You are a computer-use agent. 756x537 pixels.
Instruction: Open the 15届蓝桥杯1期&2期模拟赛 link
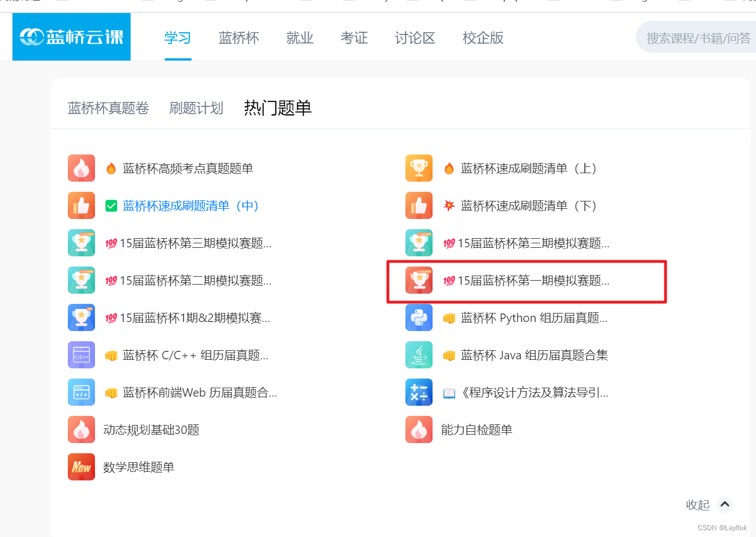click(x=195, y=317)
